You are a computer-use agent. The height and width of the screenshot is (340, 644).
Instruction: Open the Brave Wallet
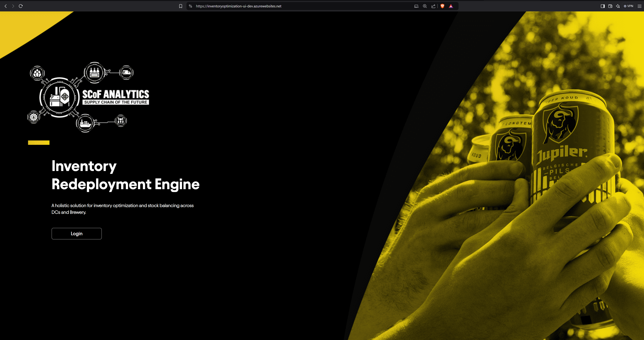pyautogui.click(x=610, y=6)
